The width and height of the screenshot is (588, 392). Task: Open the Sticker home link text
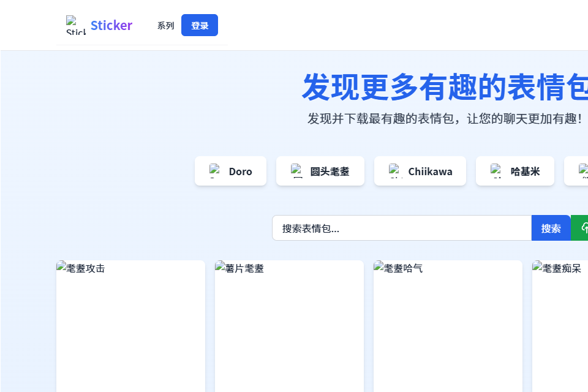click(x=111, y=25)
